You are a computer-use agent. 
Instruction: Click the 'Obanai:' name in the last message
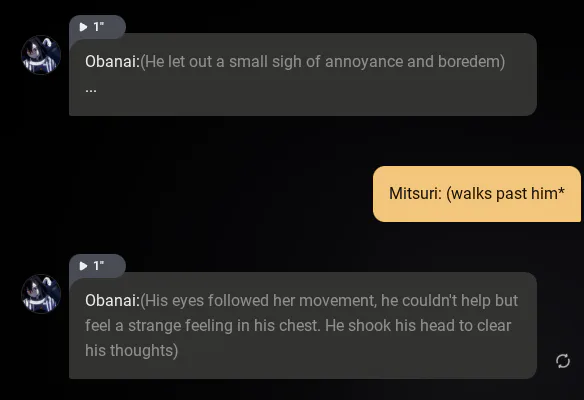tap(112, 301)
